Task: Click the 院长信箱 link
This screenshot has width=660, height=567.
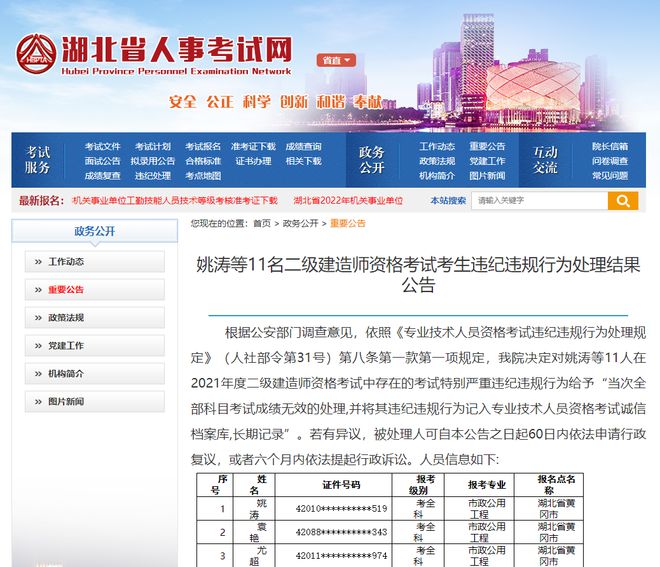Action: click(x=609, y=146)
